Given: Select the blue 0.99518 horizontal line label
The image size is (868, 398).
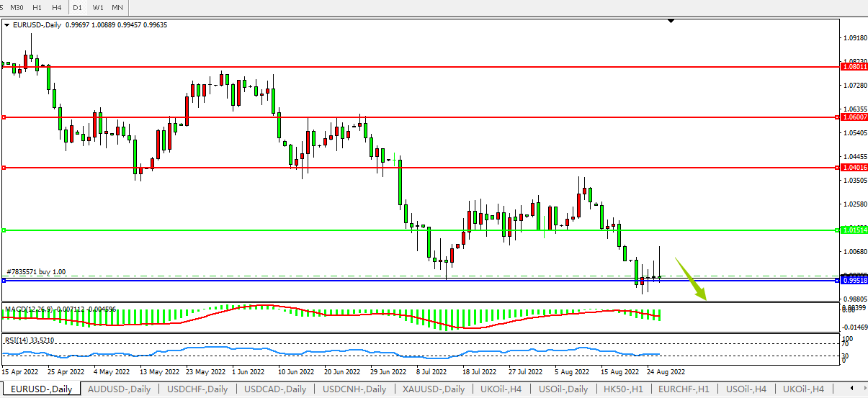Looking at the screenshot, I should (854, 280).
